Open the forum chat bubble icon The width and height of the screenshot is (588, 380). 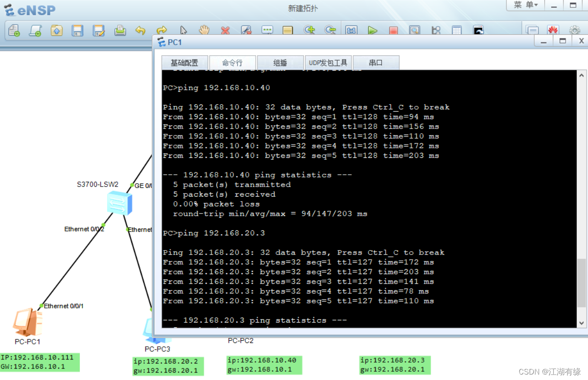(x=532, y=31)
